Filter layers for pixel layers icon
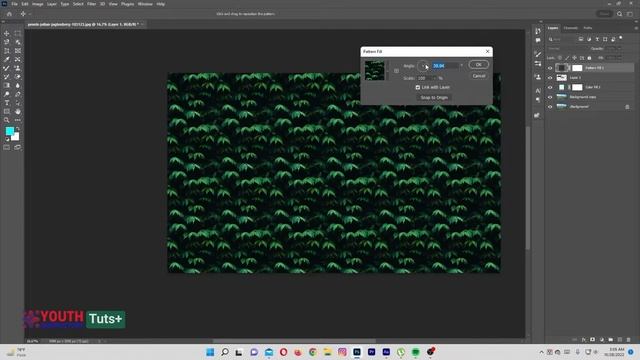640x360 pixels. pyautogui.click(x=581, y=39)
